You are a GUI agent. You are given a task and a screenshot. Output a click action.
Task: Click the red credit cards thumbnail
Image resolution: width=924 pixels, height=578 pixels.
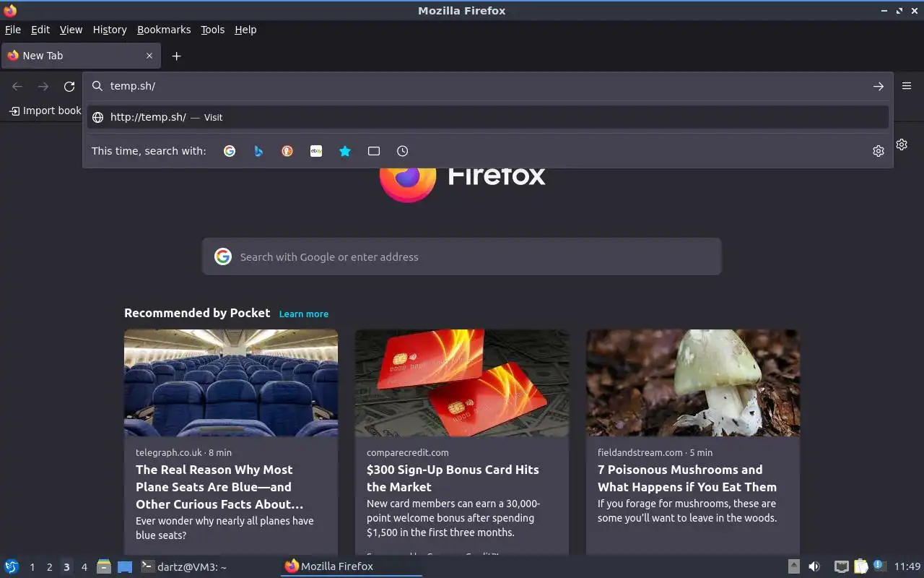tap(462, 383)
